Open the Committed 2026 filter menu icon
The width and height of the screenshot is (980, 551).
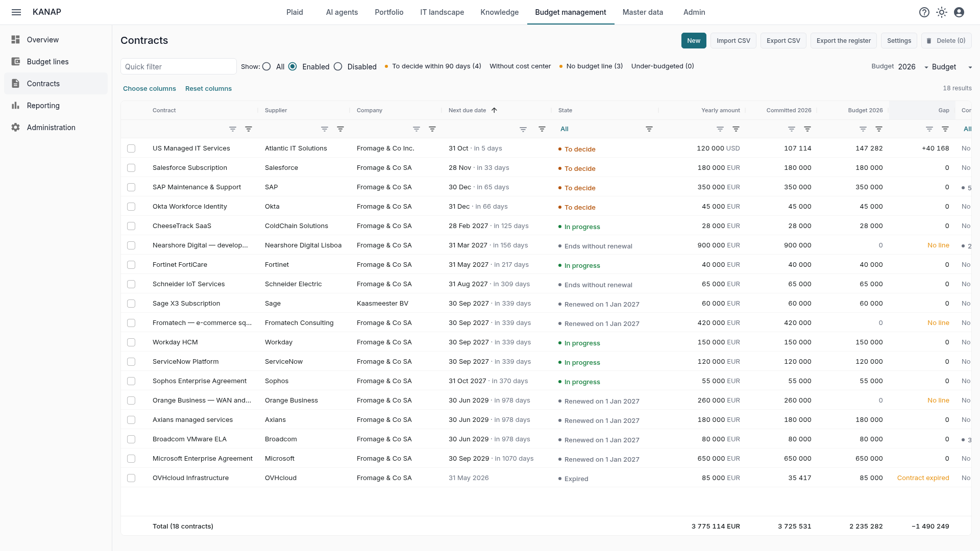point(807,129)
